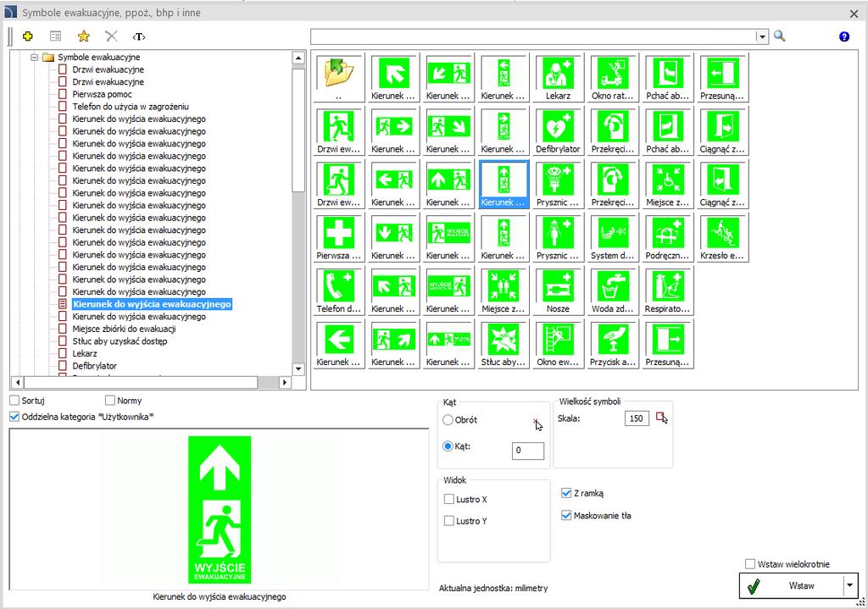Pick the Okno ew... ladder symbol thumbnail
The width and height of the screenshot is (868, 609).
[x=558, y=344]
